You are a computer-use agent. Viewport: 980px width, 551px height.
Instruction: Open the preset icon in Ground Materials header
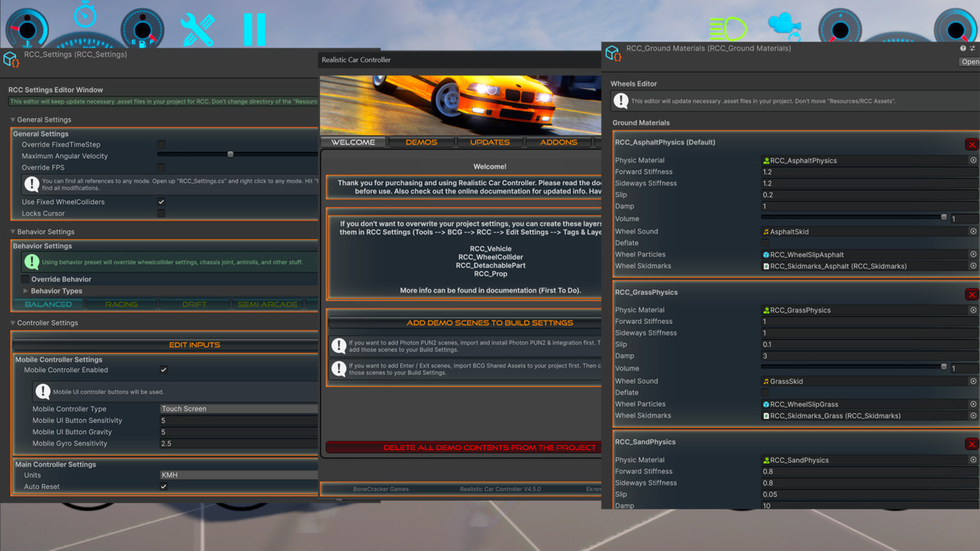(972, 49)
